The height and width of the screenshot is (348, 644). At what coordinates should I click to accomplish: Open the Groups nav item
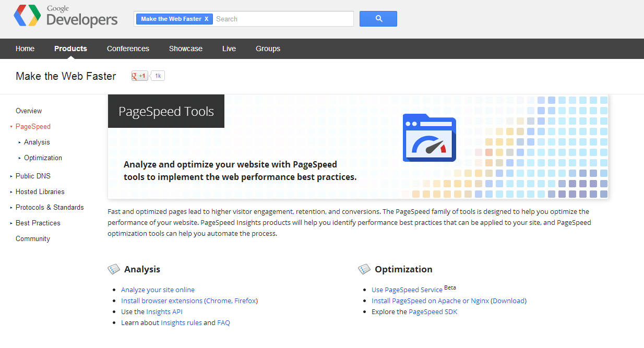[268, 49]
